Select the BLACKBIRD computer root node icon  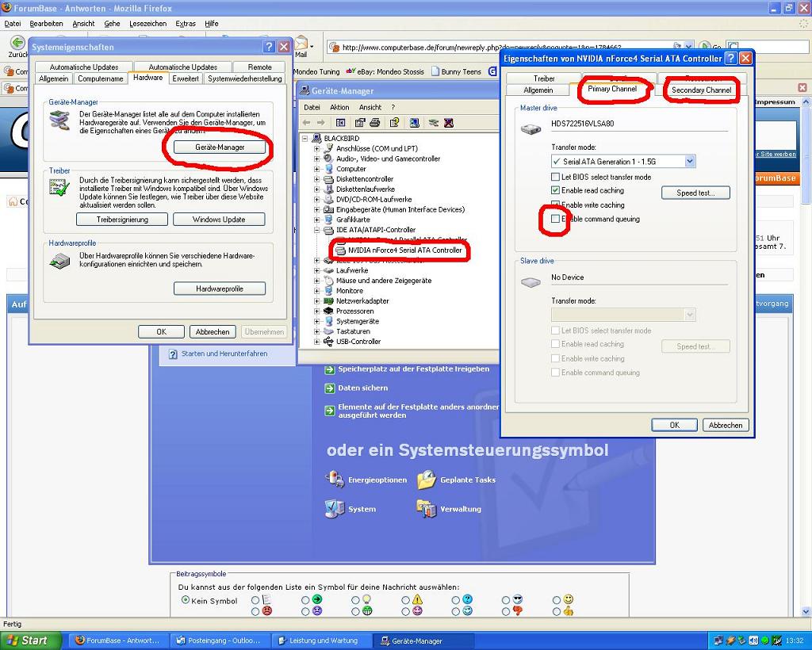(317, 138)
